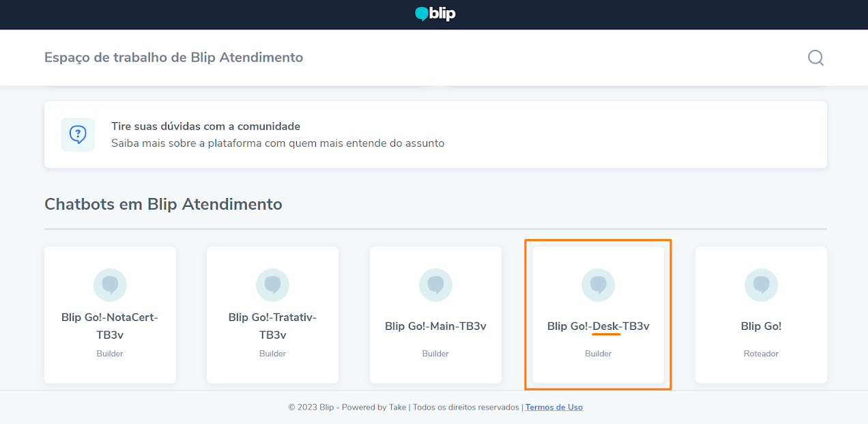Click the Blip Go!-Main-TB3v chatbot avatar

435,285
